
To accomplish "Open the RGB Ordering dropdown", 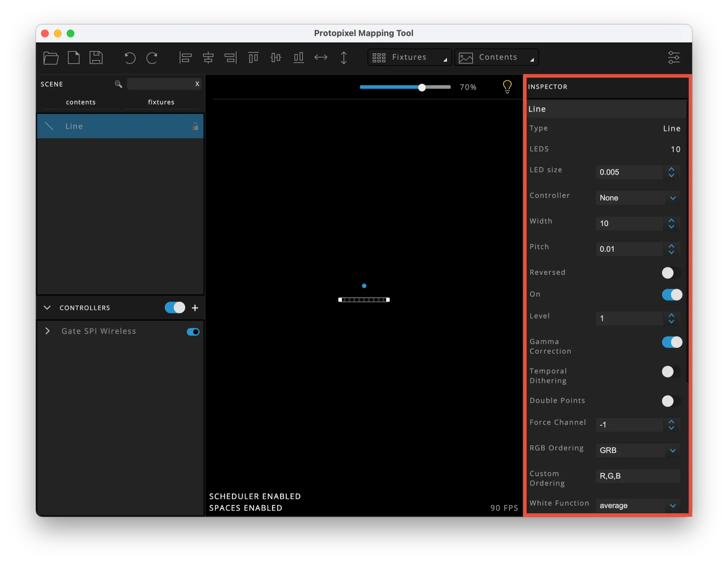I will 638,450.
